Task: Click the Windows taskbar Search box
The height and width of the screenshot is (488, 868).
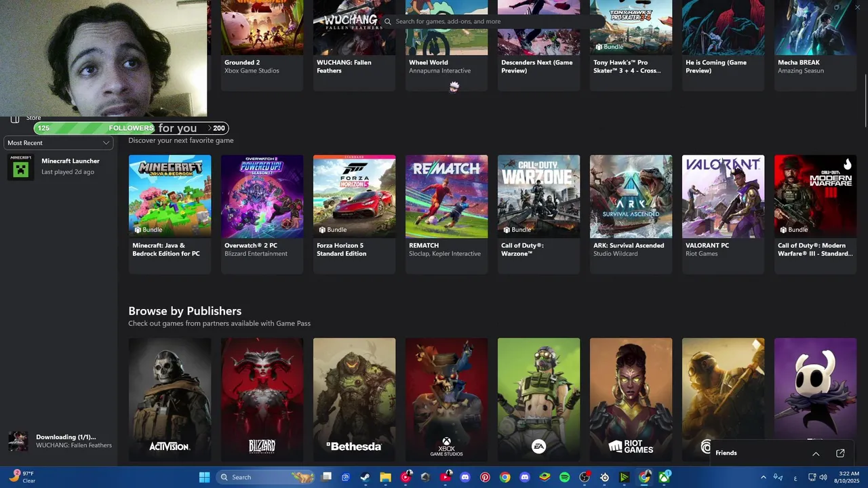Action: pos(265,477)
